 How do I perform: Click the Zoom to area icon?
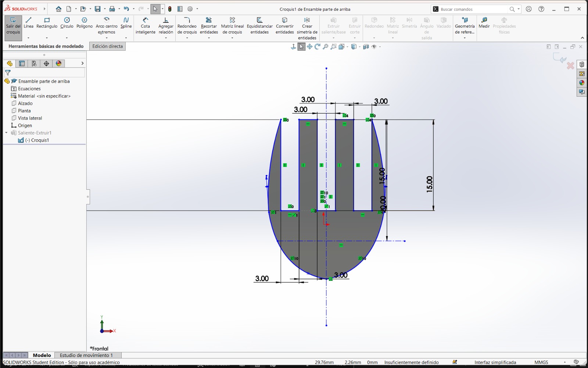click(x=334, y=47)
